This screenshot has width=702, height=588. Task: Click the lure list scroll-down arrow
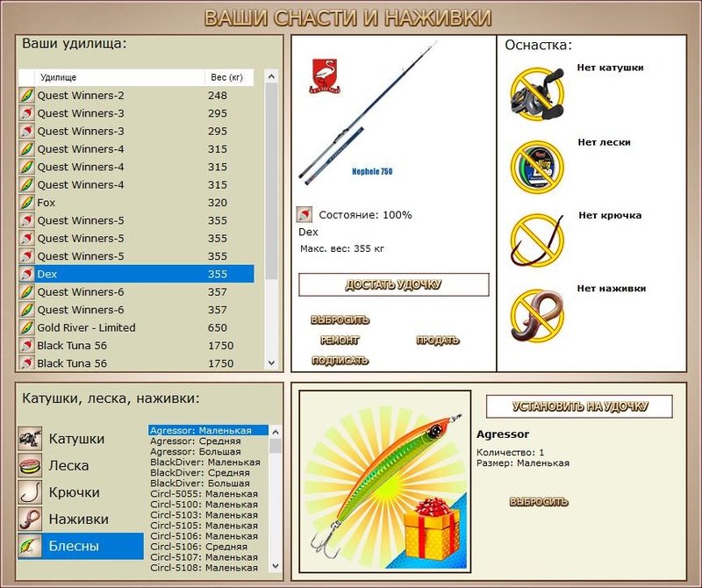276,566
